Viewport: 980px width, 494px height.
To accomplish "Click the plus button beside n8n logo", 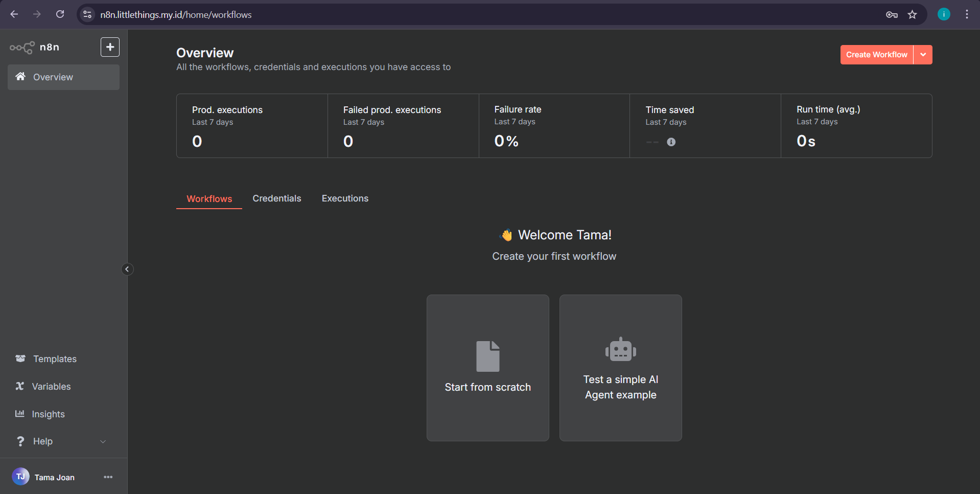I will 110,47.
